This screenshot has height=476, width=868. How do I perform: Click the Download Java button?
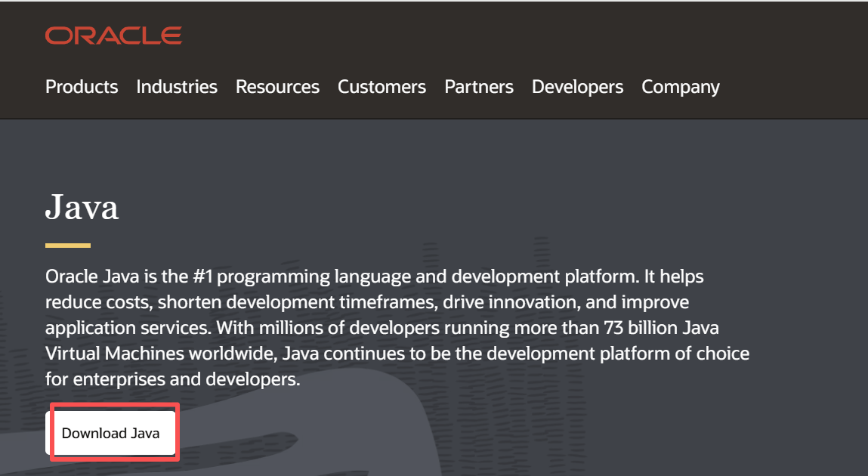tap(111, 433)
